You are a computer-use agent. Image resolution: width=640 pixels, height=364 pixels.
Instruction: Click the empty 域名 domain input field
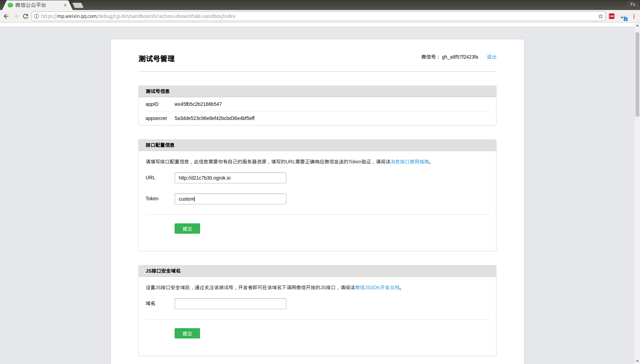pyautogui.click(x=230, y=303)
